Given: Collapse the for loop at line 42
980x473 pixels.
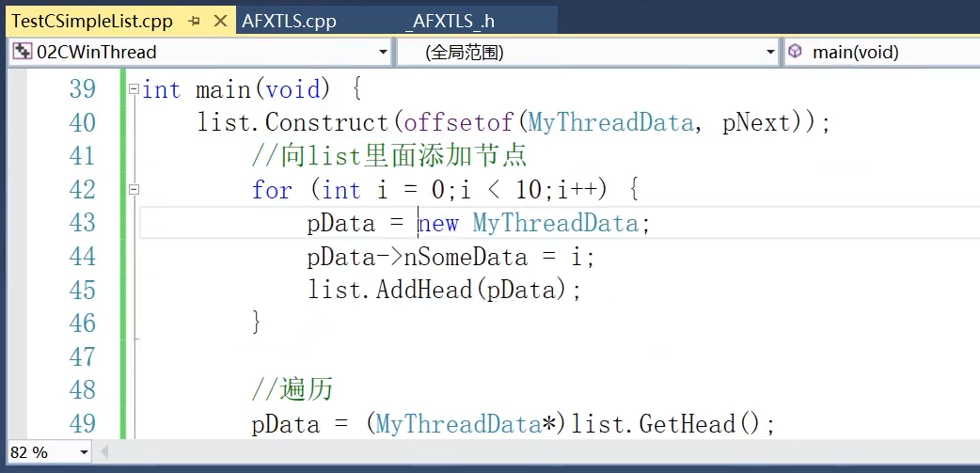Looking at the screenshot, I should coord(134,189).
